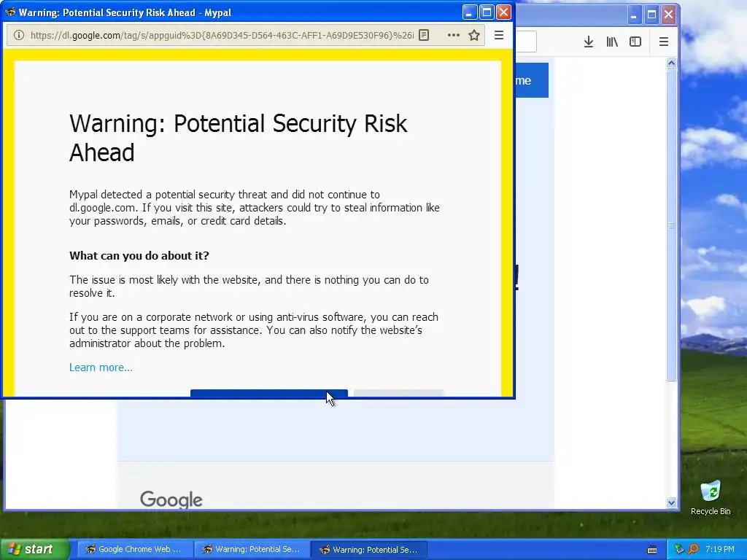This screenshot has height=560, width=747.
Task: Maximize the front Mypal warning window
Action: coord(487,12)
